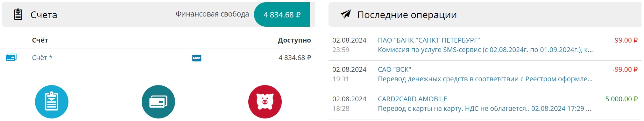The width and height of the screenshot is (644, 121).
Task: Open the Счёт * account link
Action: pyautogui.click(x=42, y=57)
